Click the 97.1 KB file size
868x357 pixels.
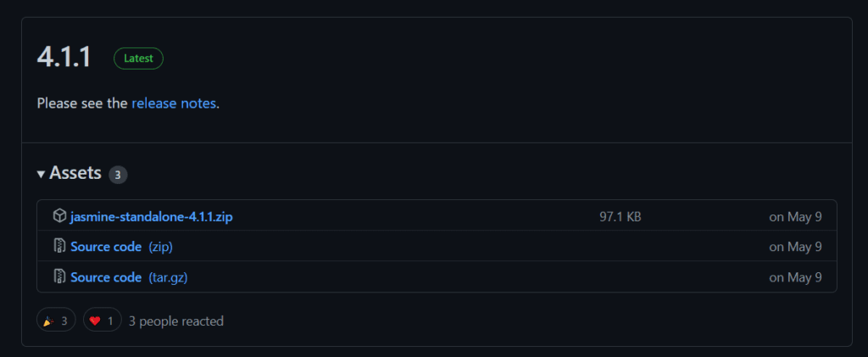(620, 216)
